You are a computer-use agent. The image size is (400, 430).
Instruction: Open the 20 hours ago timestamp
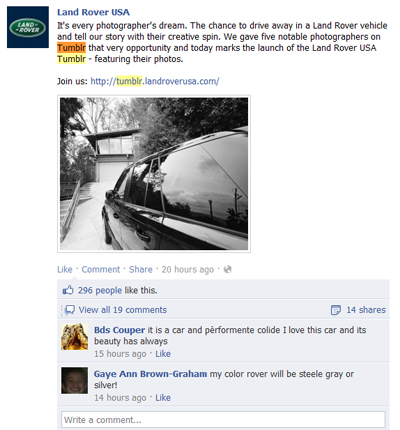click(x=188, y=269)
